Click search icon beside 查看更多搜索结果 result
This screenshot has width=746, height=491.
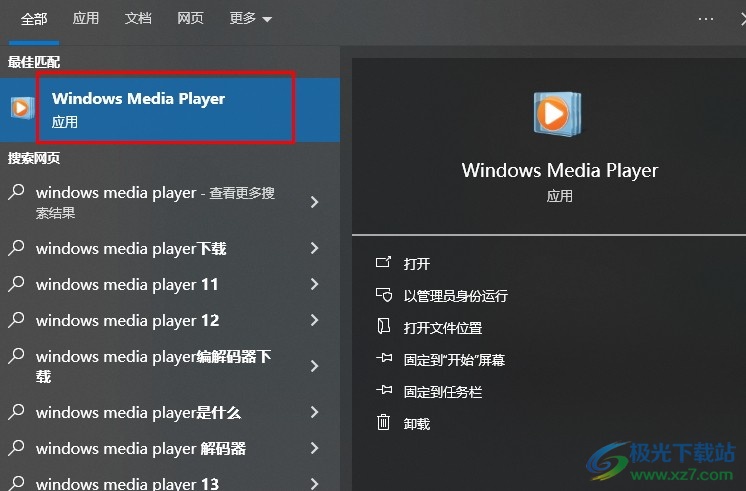point(17,192)
